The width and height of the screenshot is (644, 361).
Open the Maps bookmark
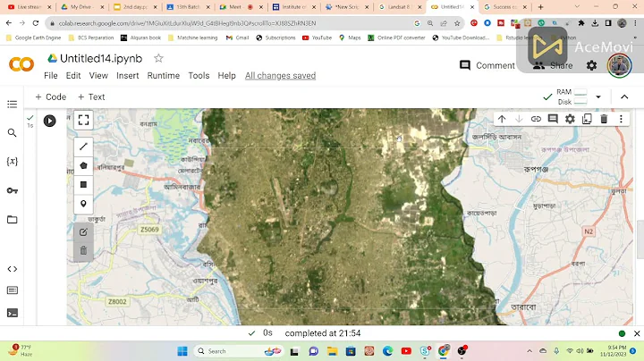tap(350, 38)
